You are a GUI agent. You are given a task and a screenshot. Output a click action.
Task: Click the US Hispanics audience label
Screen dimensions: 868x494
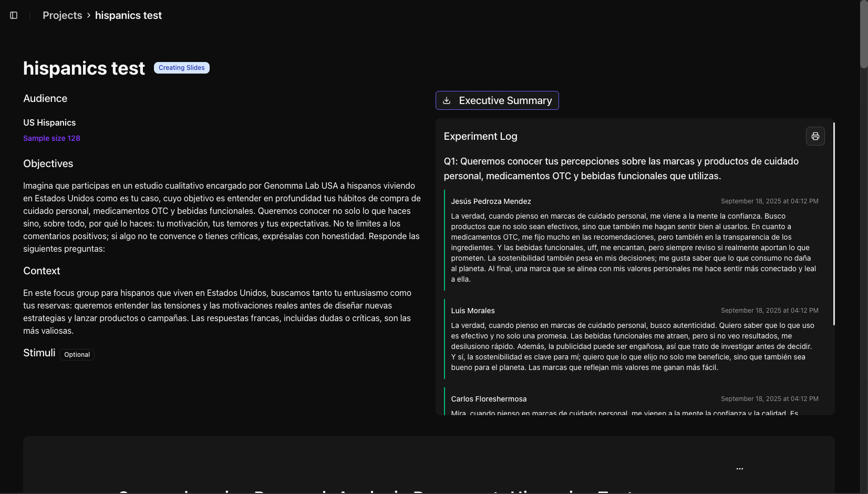point(49,122)
